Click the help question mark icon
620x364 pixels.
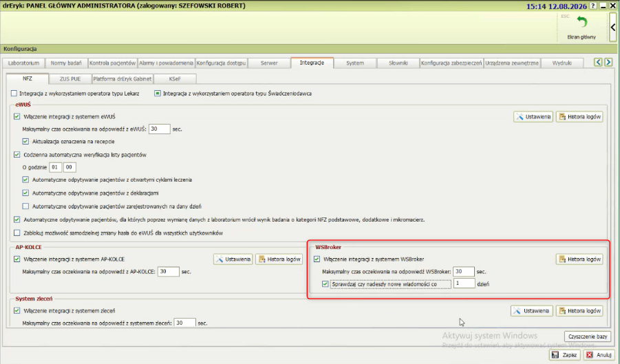click(593, 6)
